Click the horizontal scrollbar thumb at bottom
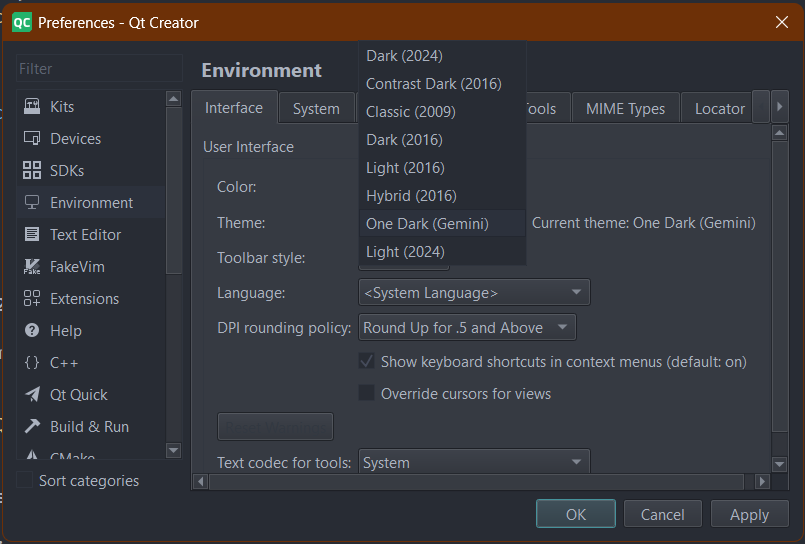805x544 pixels. tap(476, 481)
